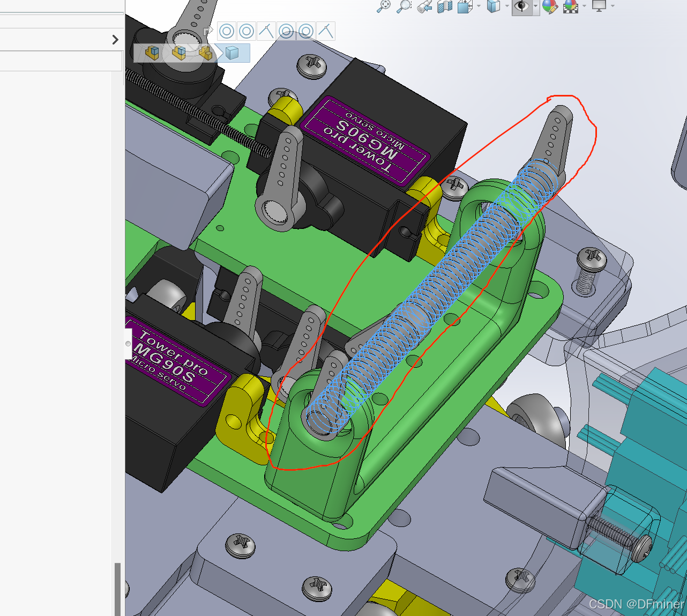Click the Apply Scene icon

[571, 6]
